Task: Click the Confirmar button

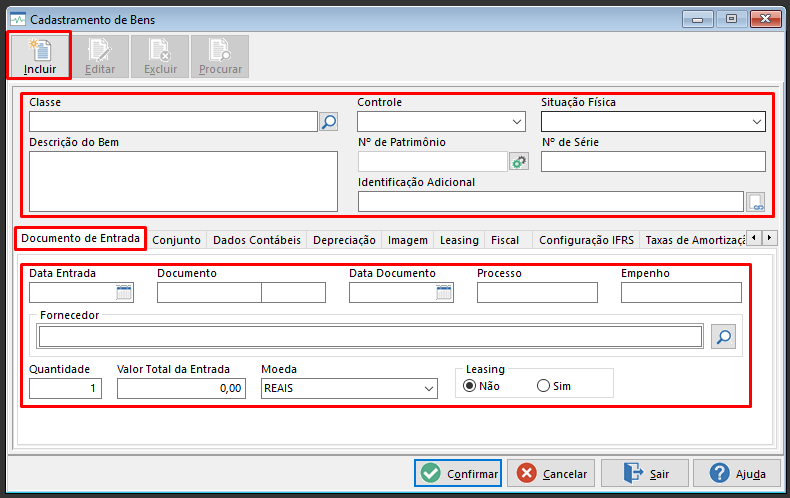Action: [458, 473]
